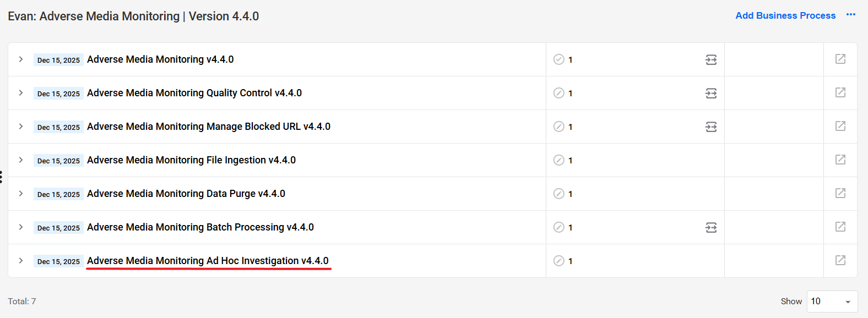This screenshot has height=318, width=868.
Task: Click workflow icon for Adverse Media Monitoring v4.4.0
Action: (711, 60)
